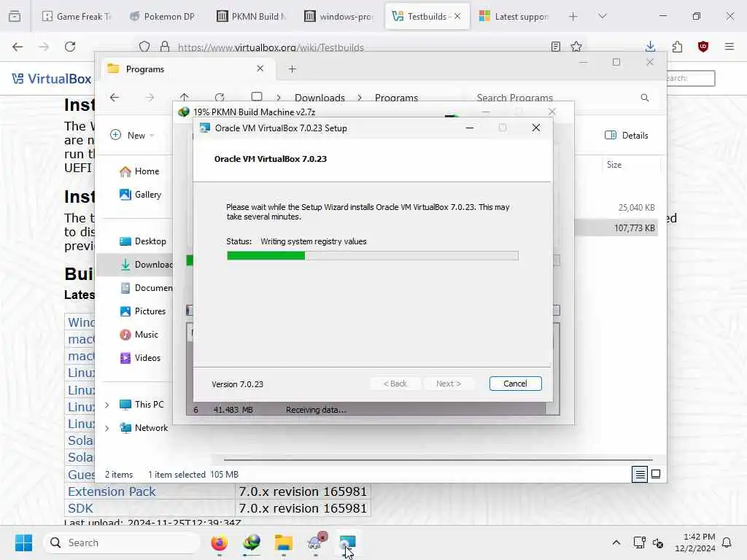Expand the Network tree node
The image size is (747, 560).
click(x=107, y=428)
